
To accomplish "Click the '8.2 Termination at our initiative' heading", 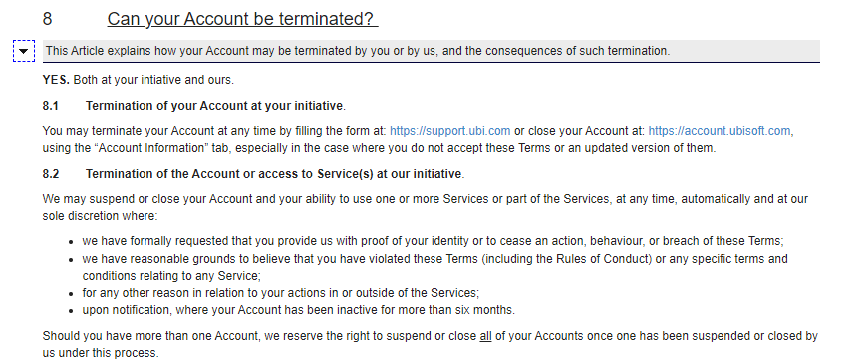I will (253, 174).
